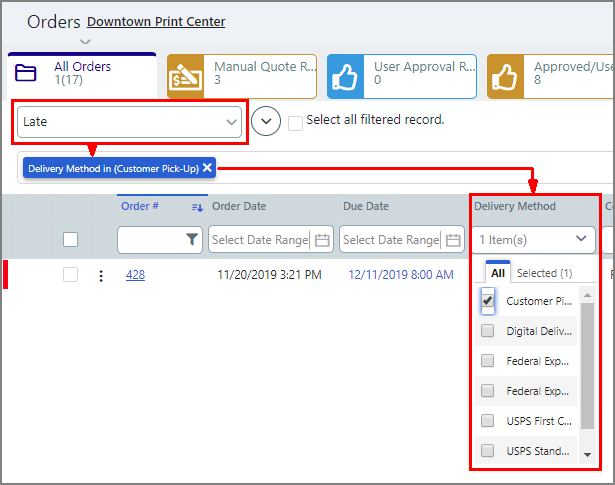The height and width of the screenshot is (485, 615).
Task: Expand the circular chevron down button
Action: coord(265,122)
